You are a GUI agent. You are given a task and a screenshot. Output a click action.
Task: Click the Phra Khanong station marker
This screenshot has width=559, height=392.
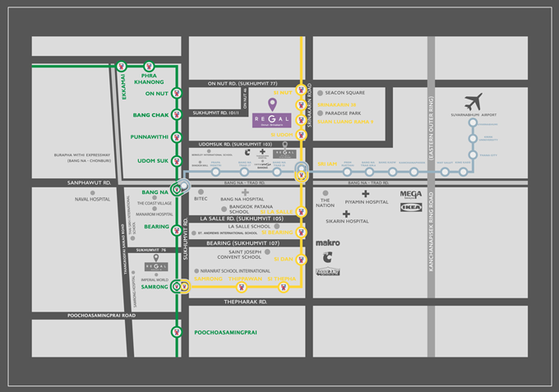pyautogui.click(x=149, y=67)
